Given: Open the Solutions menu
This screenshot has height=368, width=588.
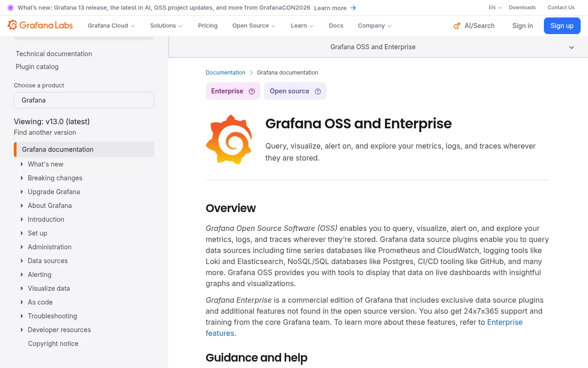Looking at the screenshot, I should [166, 26].
